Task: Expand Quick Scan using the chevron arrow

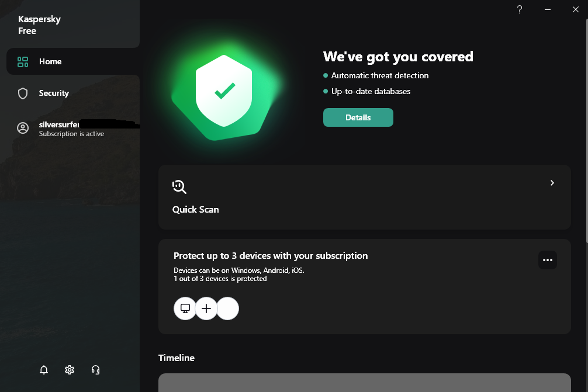Action: 552,183
